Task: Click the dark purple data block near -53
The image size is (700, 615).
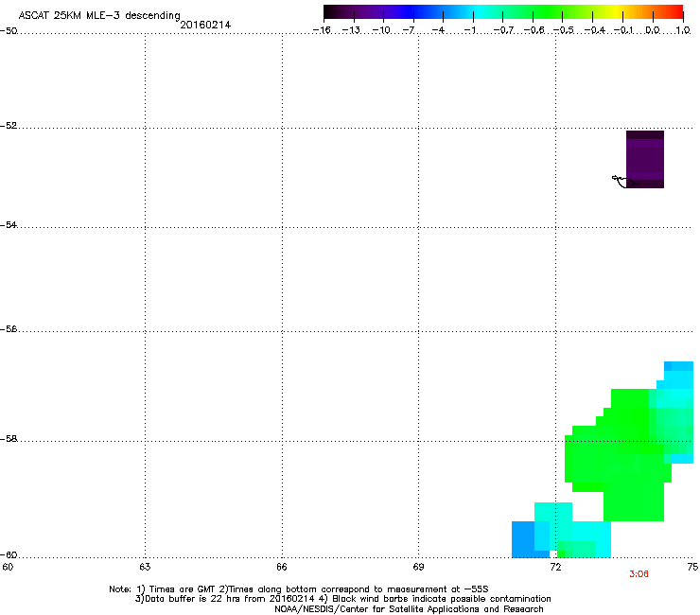Action: point(645,160)
